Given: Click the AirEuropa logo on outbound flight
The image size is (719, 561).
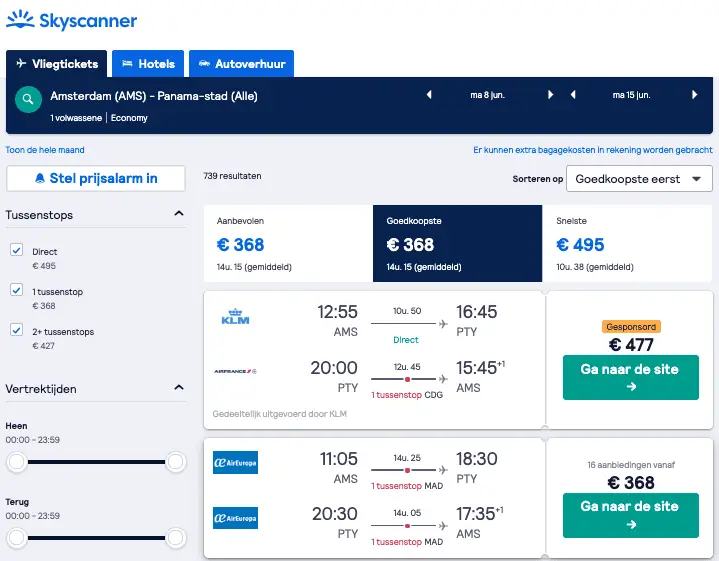Looking at the screenshot, I should pyautogui.click(x=235, y=462).
